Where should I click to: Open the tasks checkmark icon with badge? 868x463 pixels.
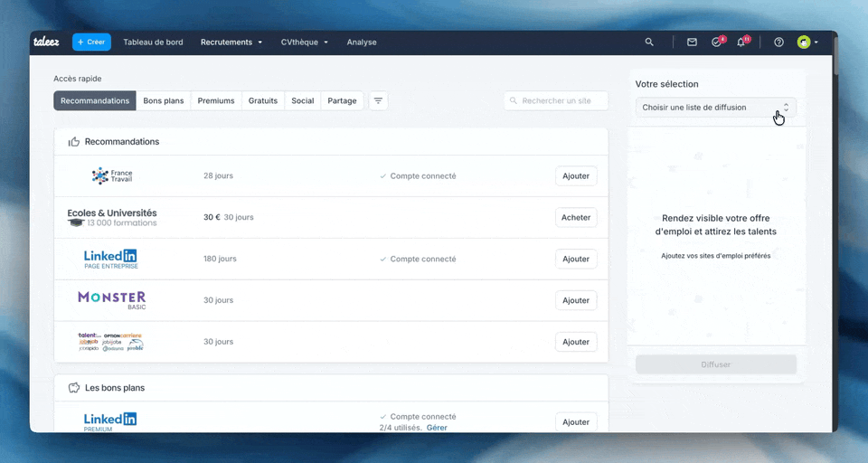(x=718, y=42)
